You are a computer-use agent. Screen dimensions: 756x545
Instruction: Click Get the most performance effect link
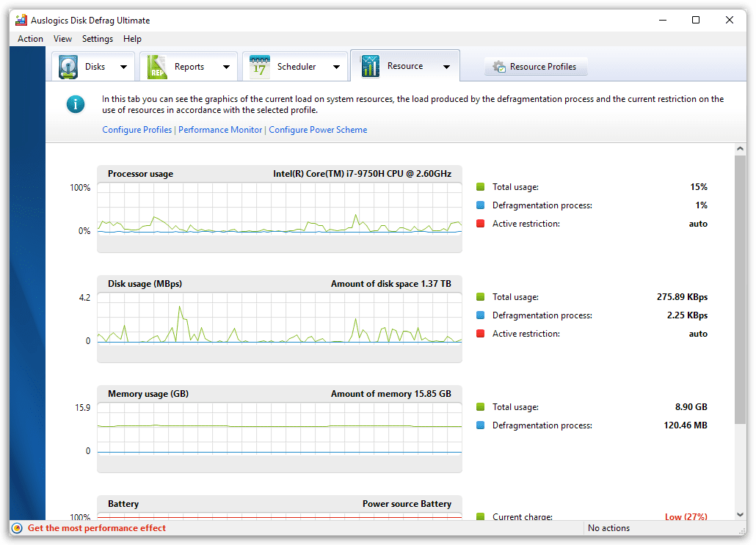click(x=96, y=528)
